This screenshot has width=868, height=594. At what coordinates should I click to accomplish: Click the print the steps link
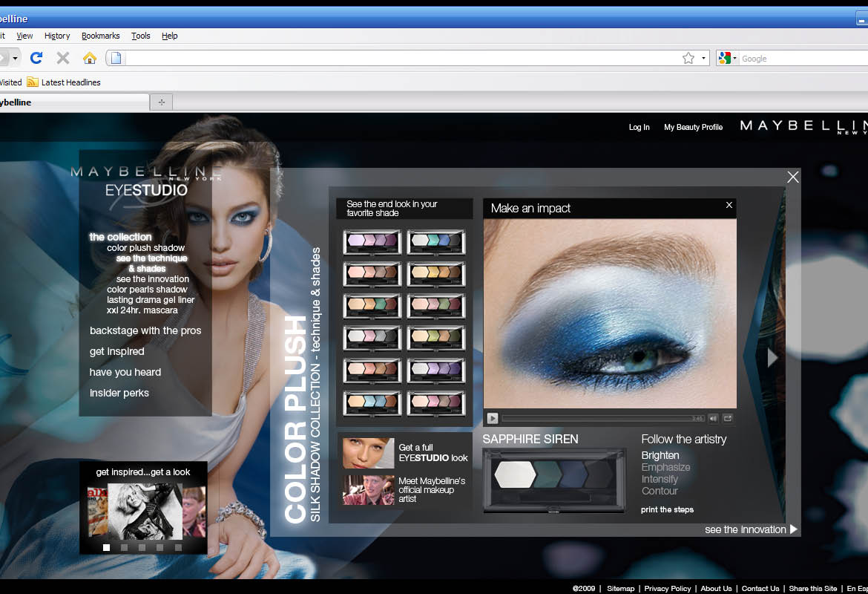[x=667, y=509]
